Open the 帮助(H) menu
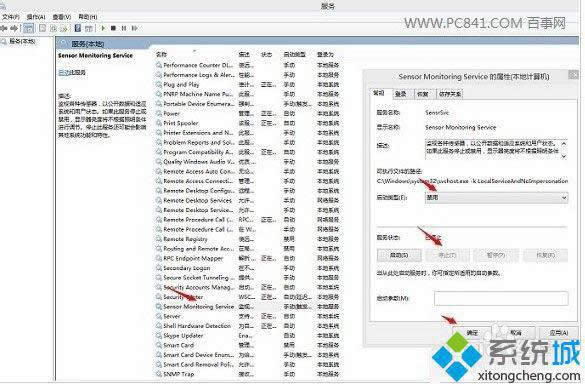 [88, 17]
